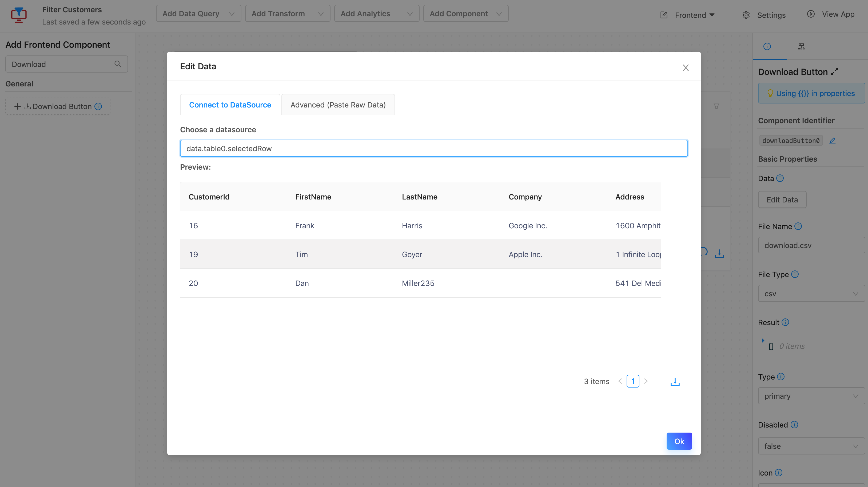This screenshot has height=487, width=868.
Task: Click the File Name download.csv field
Action: (811, 245)
